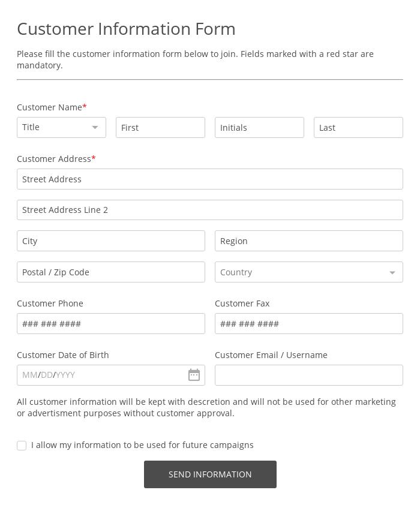Submit the customer information form
This screenshot has height=505, width=420.
pyautogui.click(x=210, y=474)
